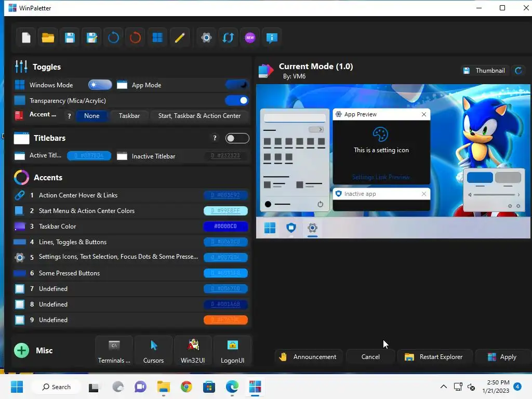Open Task View from taskbar

(94, 387)
